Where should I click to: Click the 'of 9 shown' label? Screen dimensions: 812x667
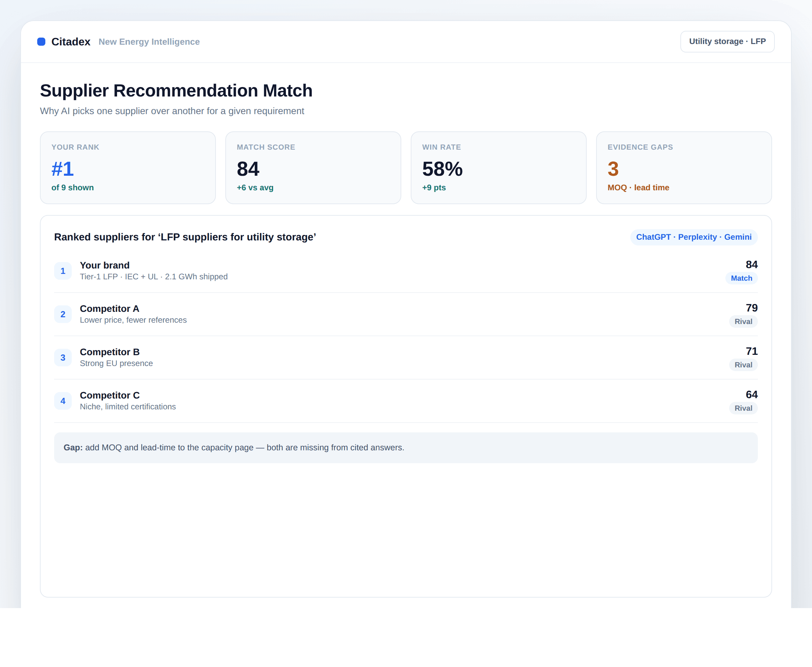pyautogui.click(x=72, y=188)
